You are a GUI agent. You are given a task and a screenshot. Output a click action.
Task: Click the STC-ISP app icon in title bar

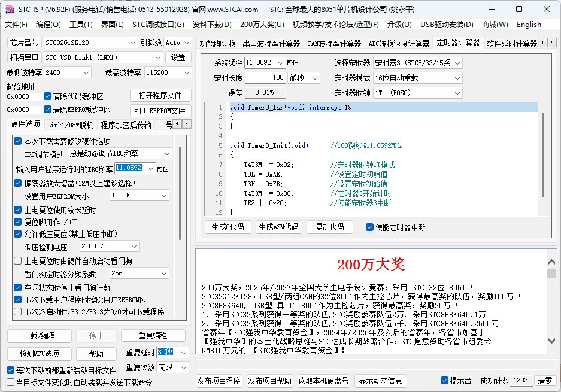point(10,9)
